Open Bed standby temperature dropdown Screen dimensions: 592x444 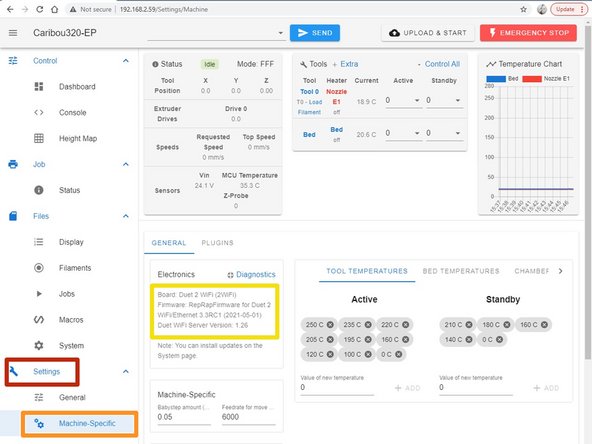click(458, 133)
